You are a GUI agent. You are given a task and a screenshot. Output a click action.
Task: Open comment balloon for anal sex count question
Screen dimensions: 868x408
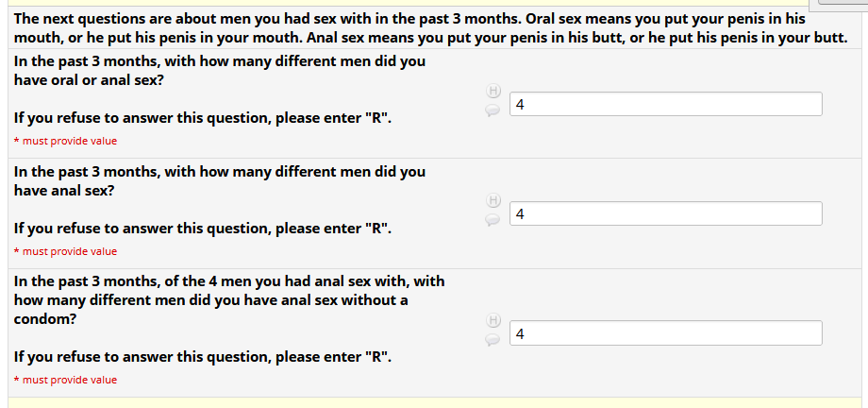click(x=492, y=220)
